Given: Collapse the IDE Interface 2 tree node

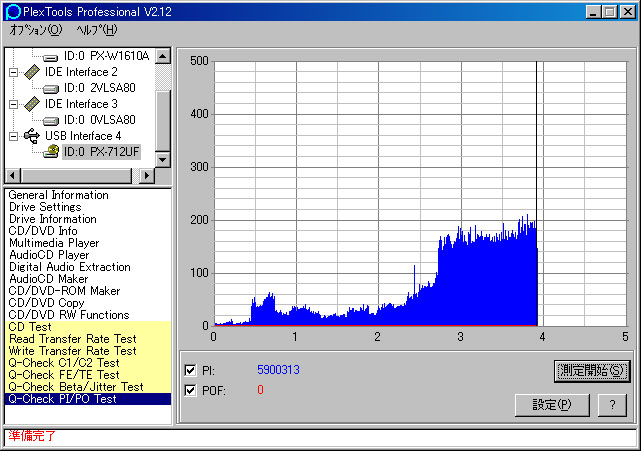Looking at the screenshot, I should pos(13,72).
